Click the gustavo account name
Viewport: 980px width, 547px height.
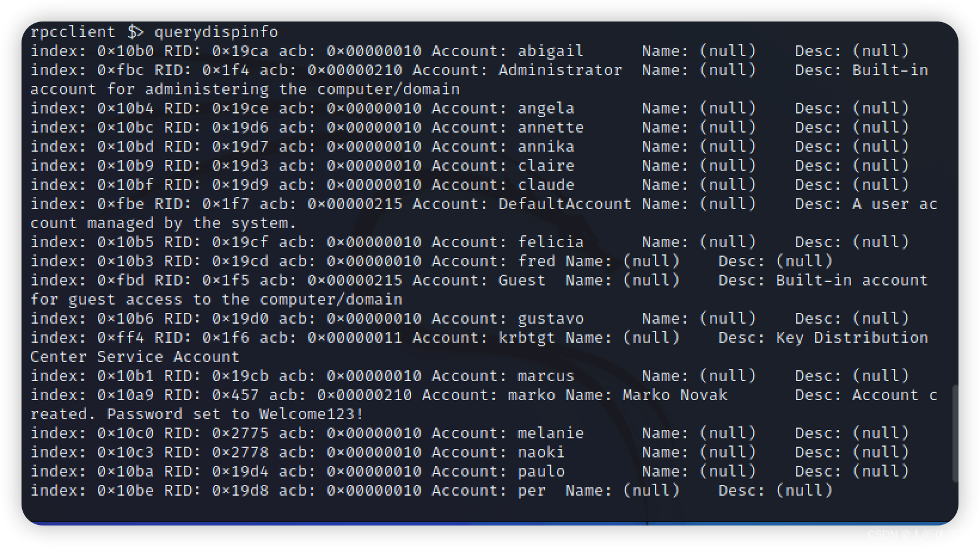(550, 318)
